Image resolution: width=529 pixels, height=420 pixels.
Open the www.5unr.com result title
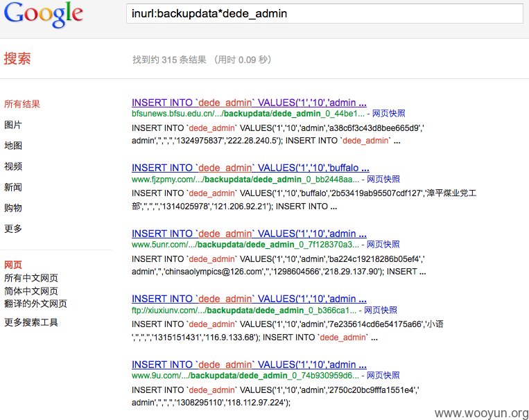pyautogui.click(x=249, y=234)
